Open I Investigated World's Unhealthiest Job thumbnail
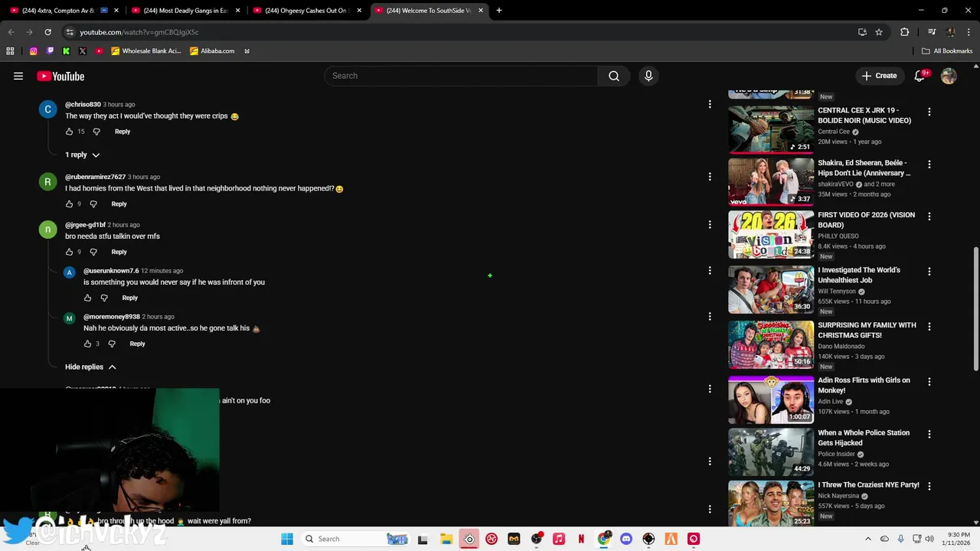The width and height of the screenshot is (980, 551). 771,289
